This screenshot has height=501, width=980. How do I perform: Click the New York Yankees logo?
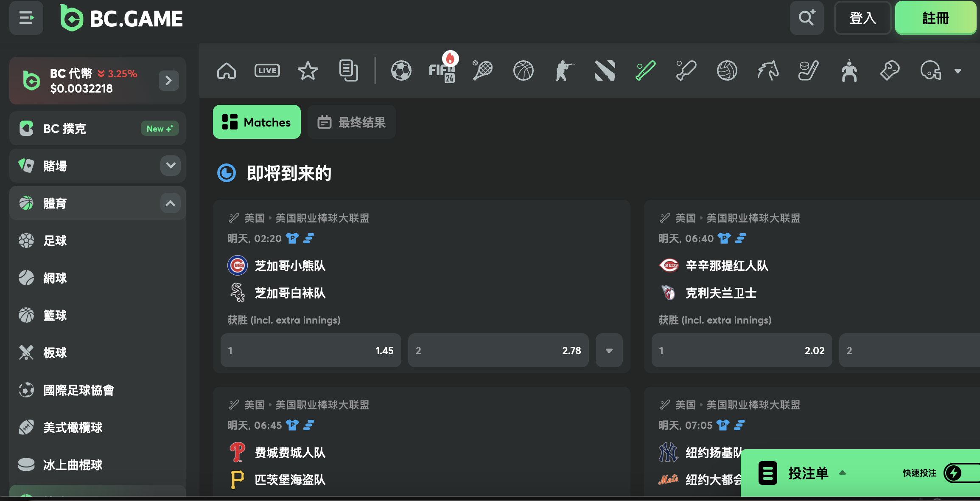pos(669,452)
